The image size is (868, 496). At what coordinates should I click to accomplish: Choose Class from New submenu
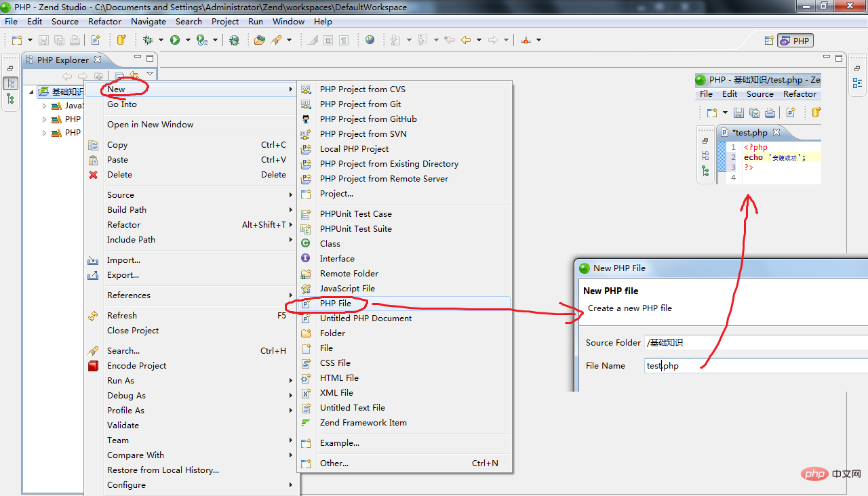click(x=404, y=243)
